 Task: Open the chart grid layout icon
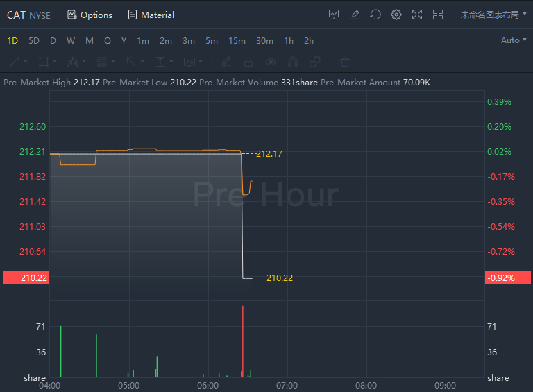point(438,15)
